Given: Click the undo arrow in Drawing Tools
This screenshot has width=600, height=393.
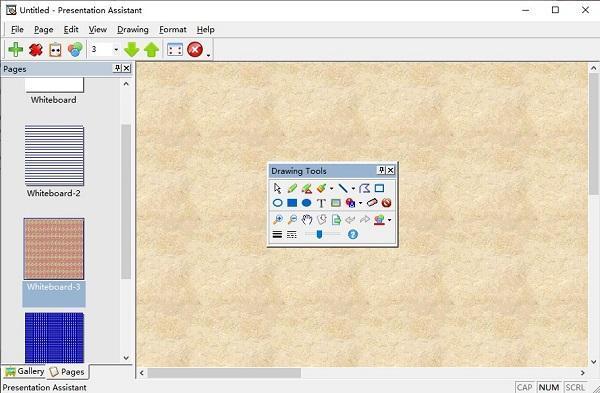Looking at the screenshot, I should 350,220.
